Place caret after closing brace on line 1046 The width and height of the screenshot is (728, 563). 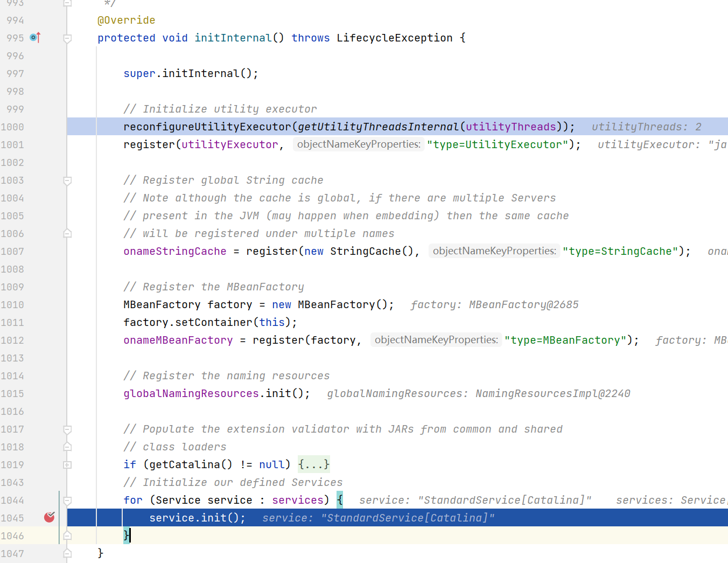(130, 536)
